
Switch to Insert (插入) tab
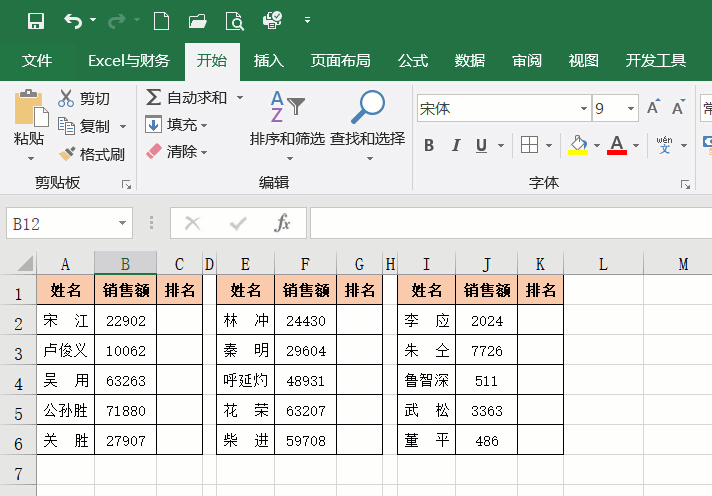click(x=268, y=60)
